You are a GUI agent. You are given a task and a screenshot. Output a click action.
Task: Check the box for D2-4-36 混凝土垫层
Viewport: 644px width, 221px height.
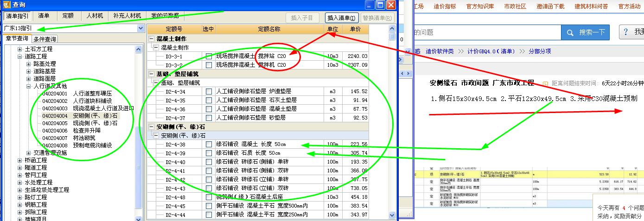pyautogui.click(x=209, y=109)
